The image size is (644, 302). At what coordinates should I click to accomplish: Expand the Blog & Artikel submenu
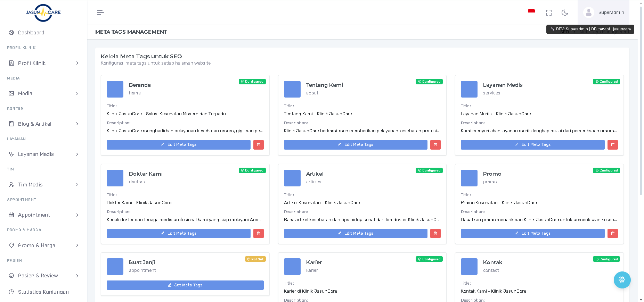(x=43, y=124)
